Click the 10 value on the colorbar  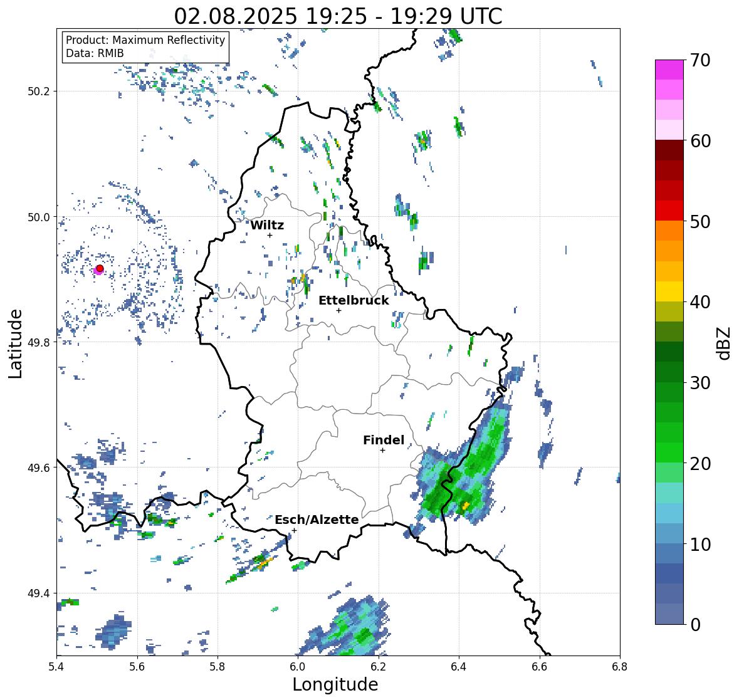[700, 543]
